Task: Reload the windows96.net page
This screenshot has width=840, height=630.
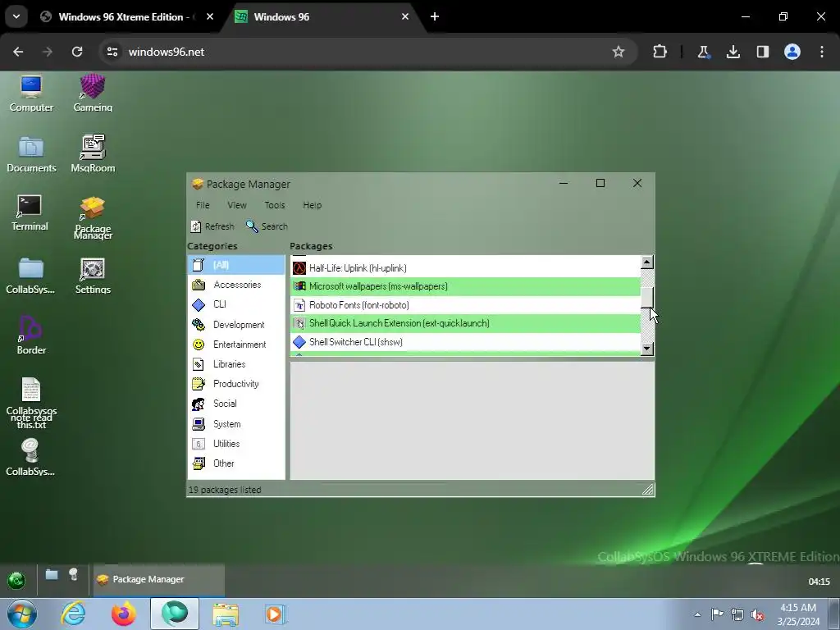Action: (77, 52)
